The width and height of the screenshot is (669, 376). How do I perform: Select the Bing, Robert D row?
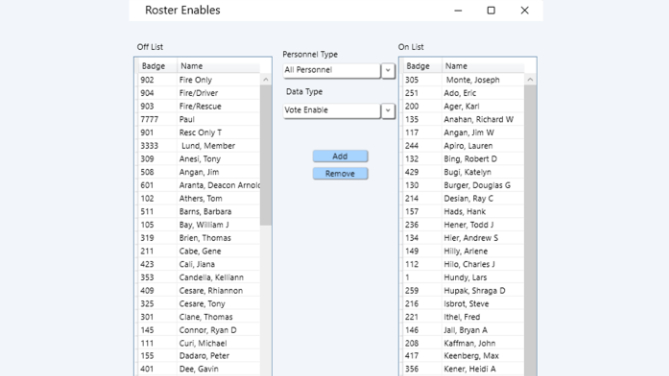[463, 159]
